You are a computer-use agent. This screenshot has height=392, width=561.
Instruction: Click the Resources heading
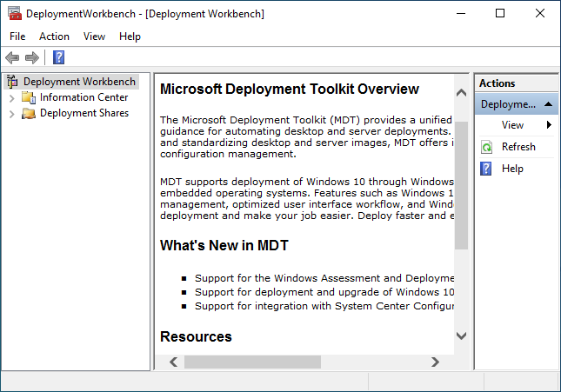tap(196, 336)
